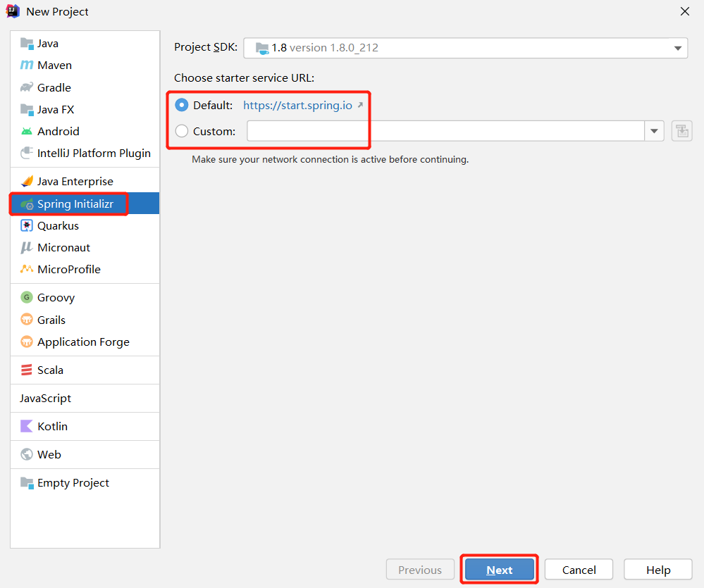Click the IntelliJ Platform Plugin icon
The image size is (704, 588).
(x=27, y=153)
